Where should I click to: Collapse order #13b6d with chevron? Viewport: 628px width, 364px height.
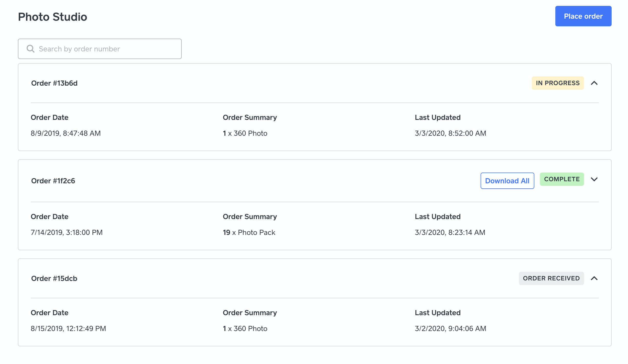coord(594,83)
